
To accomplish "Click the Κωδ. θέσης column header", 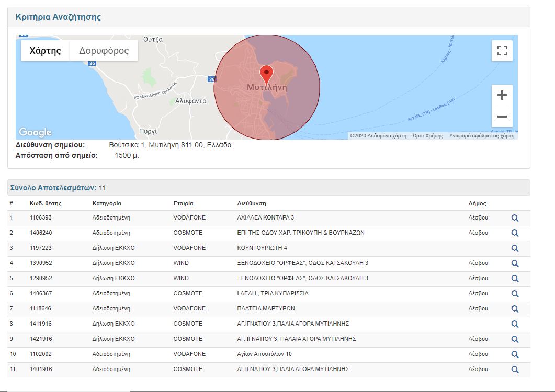I will (x=46, y=203).
